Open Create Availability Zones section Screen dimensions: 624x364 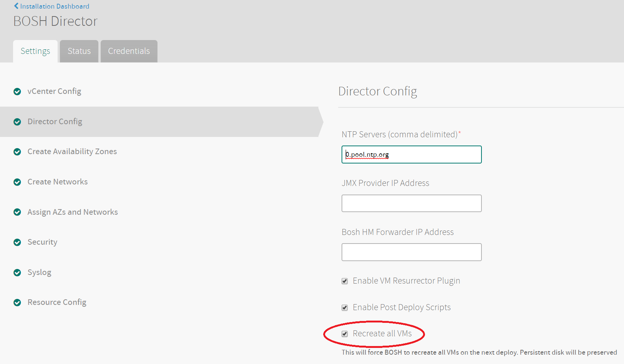coord(72,152)
